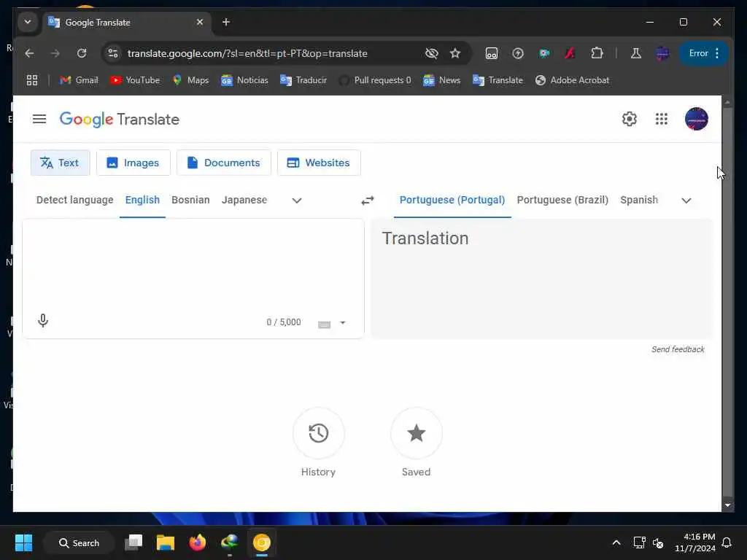Switch to Text translation mode
Screen dimensions: 747x560
tap(60, 163)
